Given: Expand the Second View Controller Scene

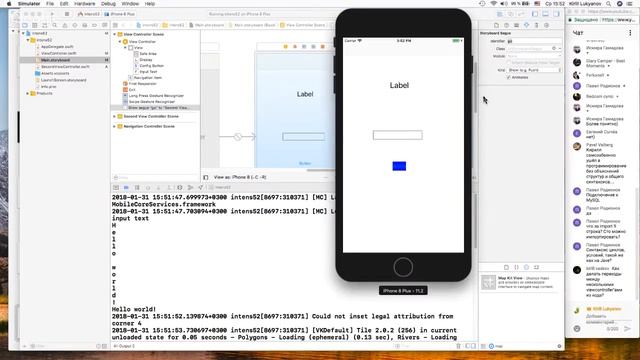Looking at the screenshot, I should click(115, 116).
